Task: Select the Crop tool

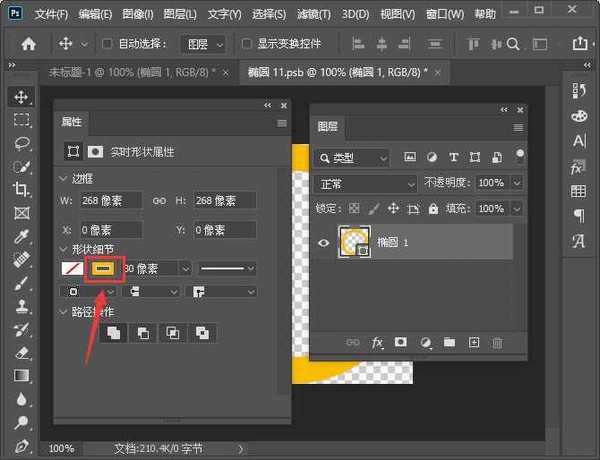Action: (21, 190)
